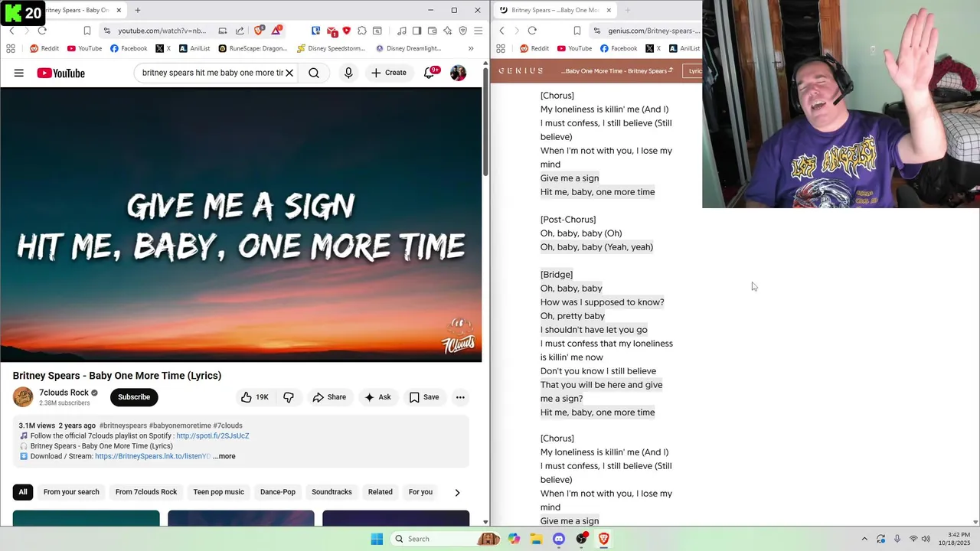Open the YouTube hamburger guide menu

pos(18,73)
